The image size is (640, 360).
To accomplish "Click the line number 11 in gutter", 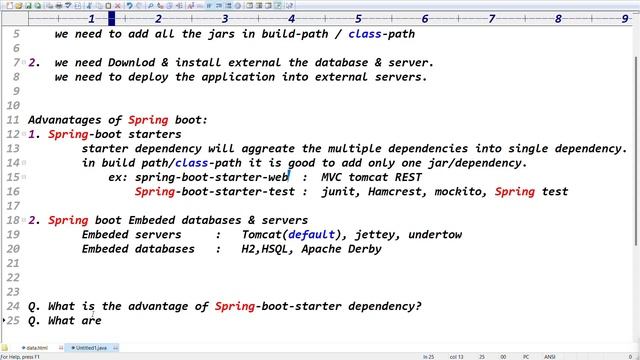I will (x=13, y=120).
